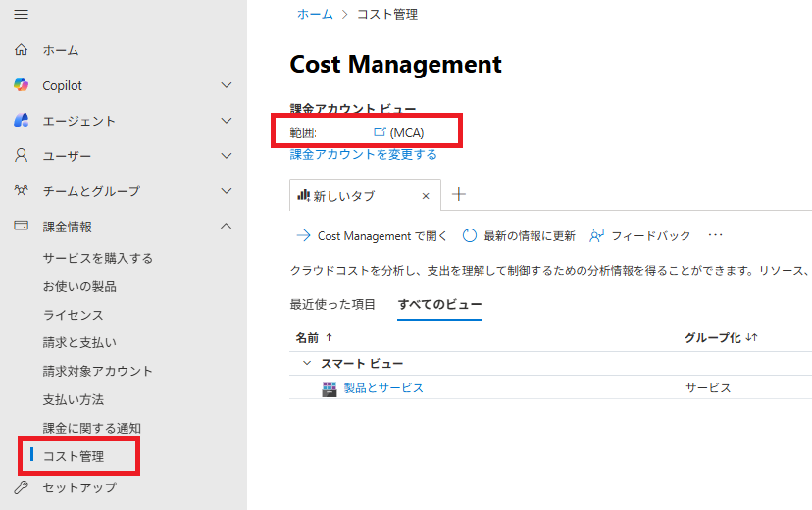The image size is (812, 510).
Task: Click the Copilot logo icon
Action: tap(21, 85)
